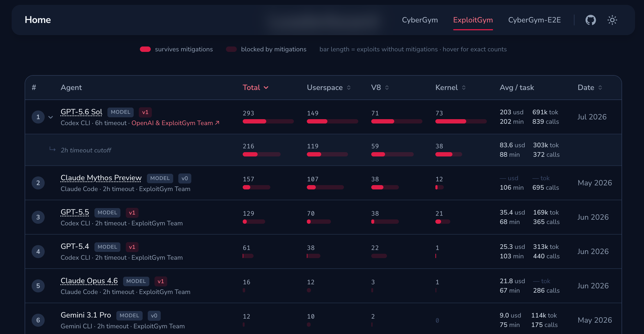Open GPT-5.5 agent details
The width and height of the screenshot is (644, 334).
[75, 212]
